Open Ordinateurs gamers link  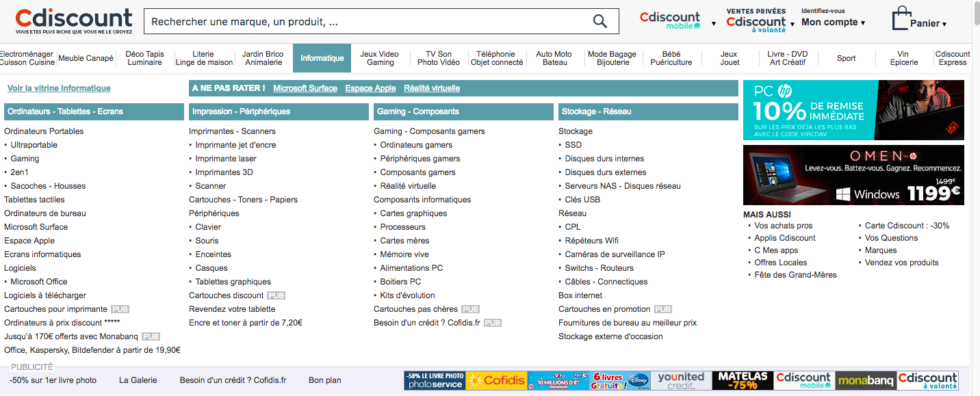[416, 145]
